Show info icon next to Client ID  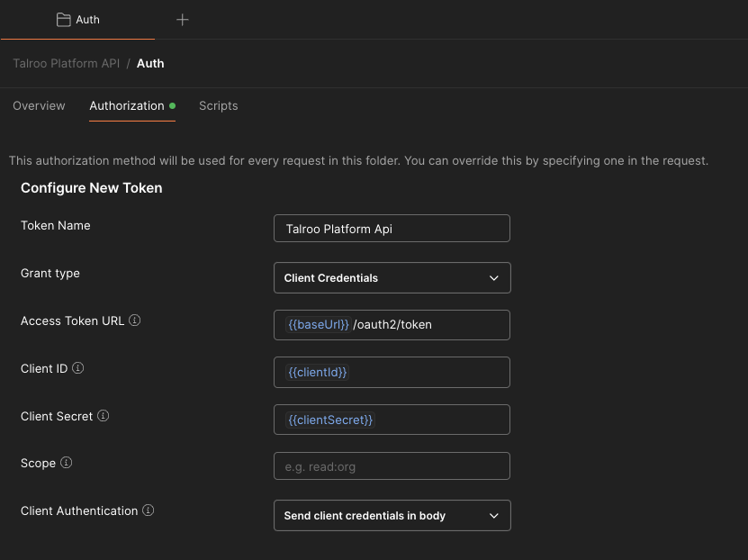77,367
